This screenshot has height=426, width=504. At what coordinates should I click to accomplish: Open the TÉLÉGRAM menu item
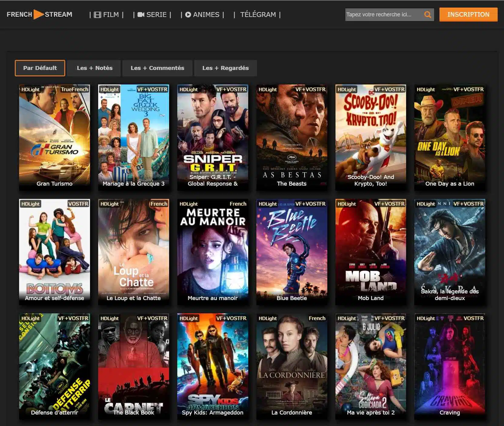(258, 15)
